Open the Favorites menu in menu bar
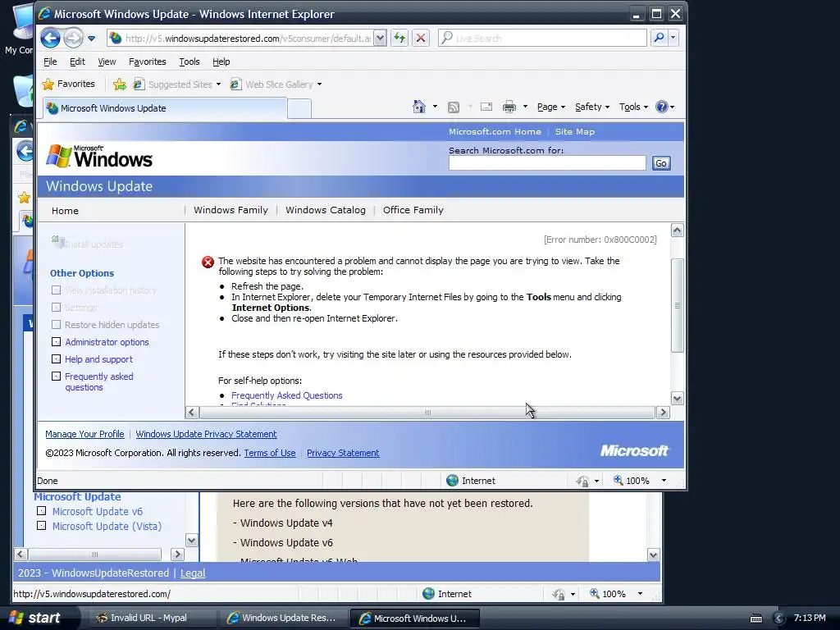Image resolution: width=840 pixels, height=630 pixels. (148, 62)
